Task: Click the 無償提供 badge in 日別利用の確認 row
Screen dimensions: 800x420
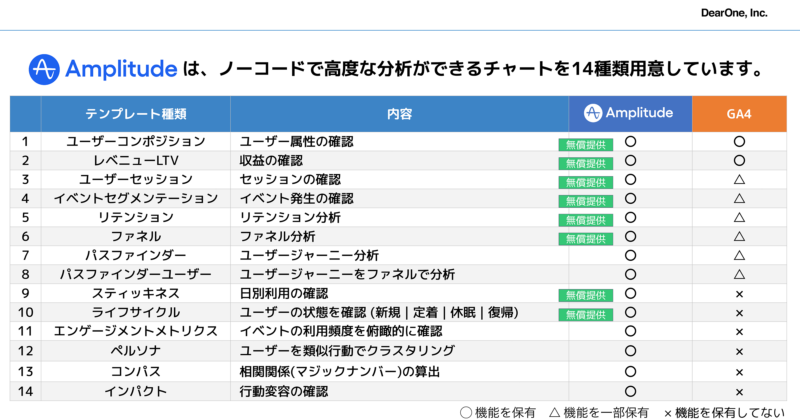Action: pos(586,296)
